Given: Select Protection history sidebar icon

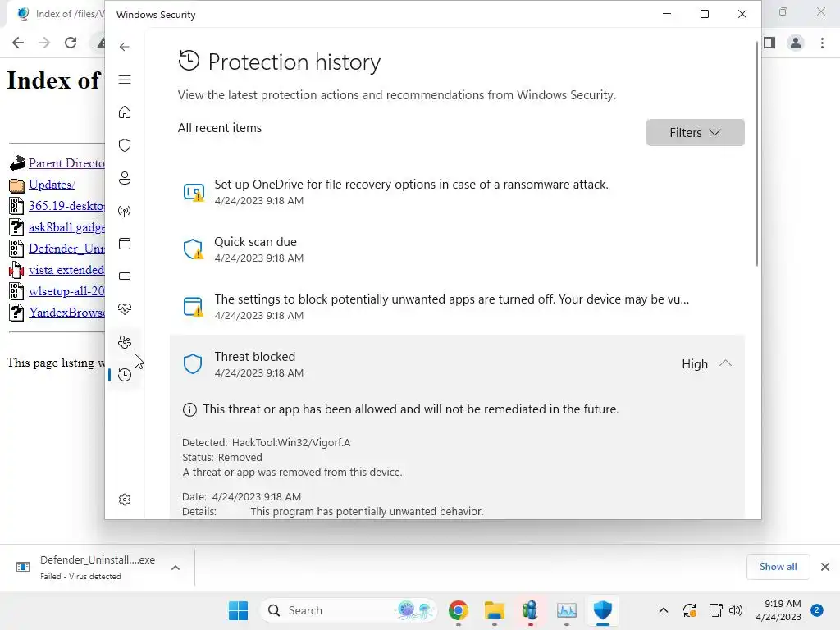Looking at the screenshot, I should tap(125, 374).
